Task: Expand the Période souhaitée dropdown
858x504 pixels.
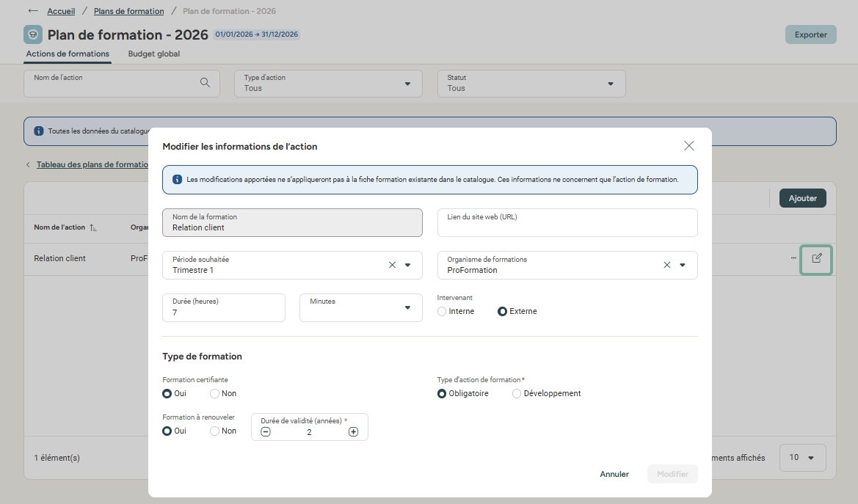Action: [408, 266]
